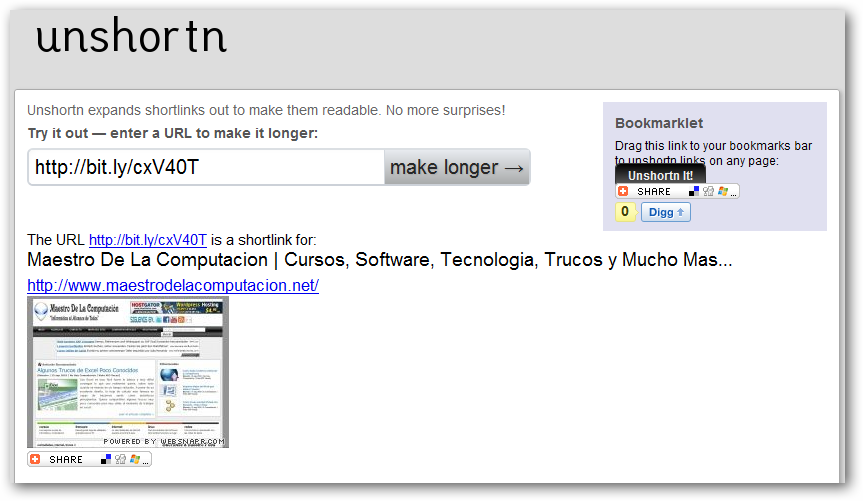863x501 pixels.
Task: Click the Digg figures icon in Bookmarklet share bar
Action: (708, 191)
